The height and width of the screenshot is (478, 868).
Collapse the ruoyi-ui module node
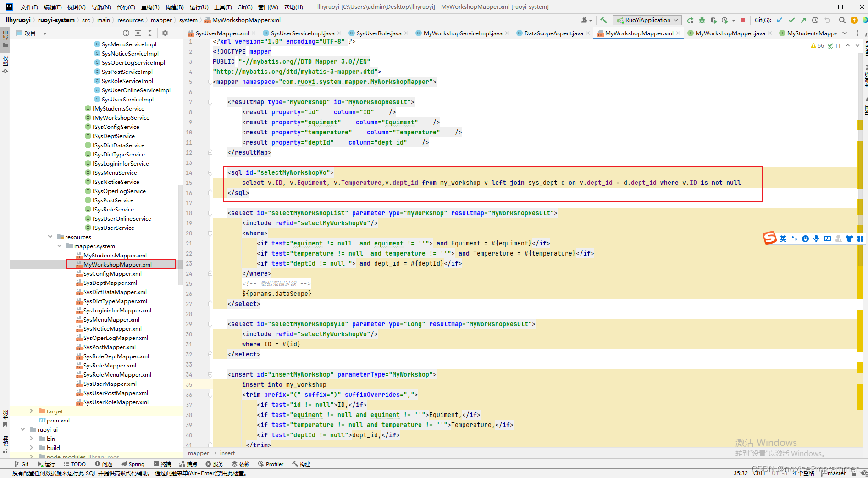22,429
